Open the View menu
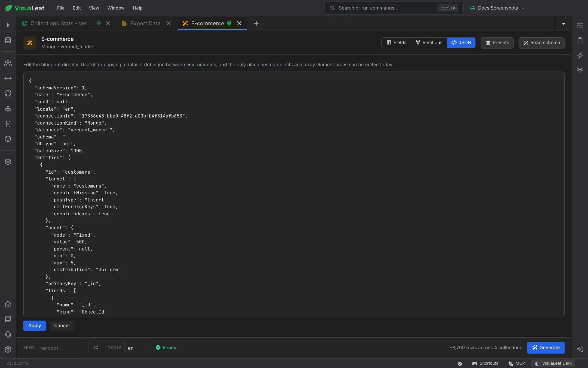This screenshot has height=368, width=588. click(94, 8)
